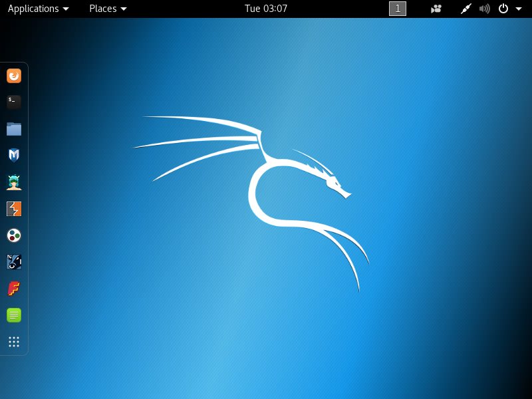Open the Files folder icon
Viewport: 532px width, 399px height.
(x=14, y=129)
